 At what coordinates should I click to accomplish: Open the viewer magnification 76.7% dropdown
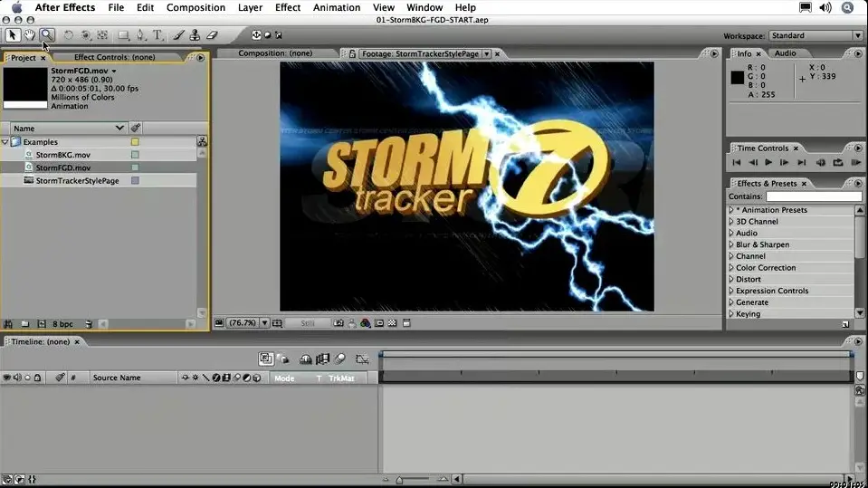[248, 323]
